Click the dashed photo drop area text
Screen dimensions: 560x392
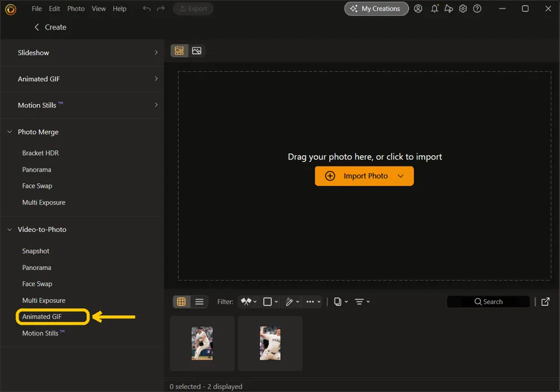365,157
